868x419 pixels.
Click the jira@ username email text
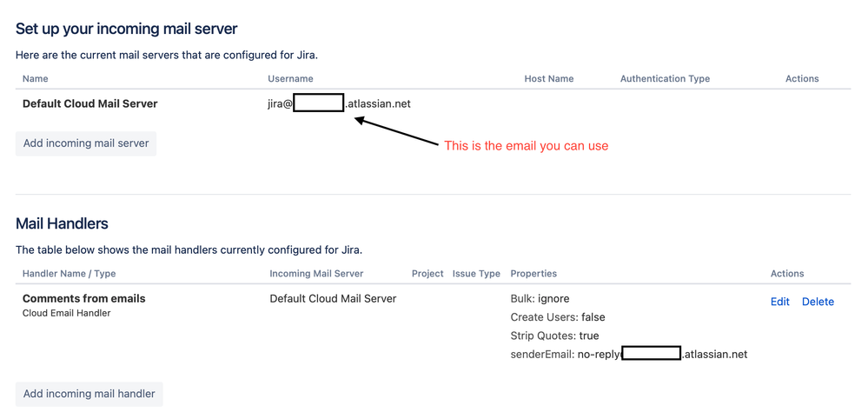[340, 103]
